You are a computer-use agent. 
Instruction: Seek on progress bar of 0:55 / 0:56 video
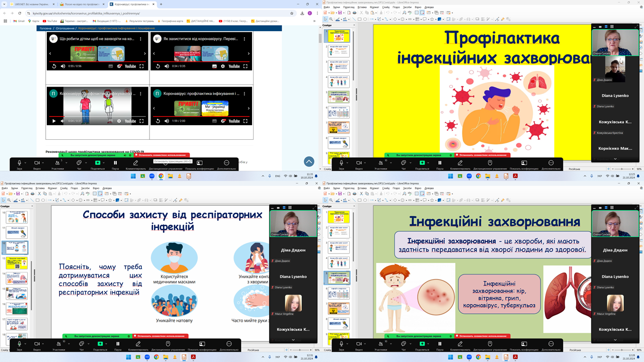point(98,61)
